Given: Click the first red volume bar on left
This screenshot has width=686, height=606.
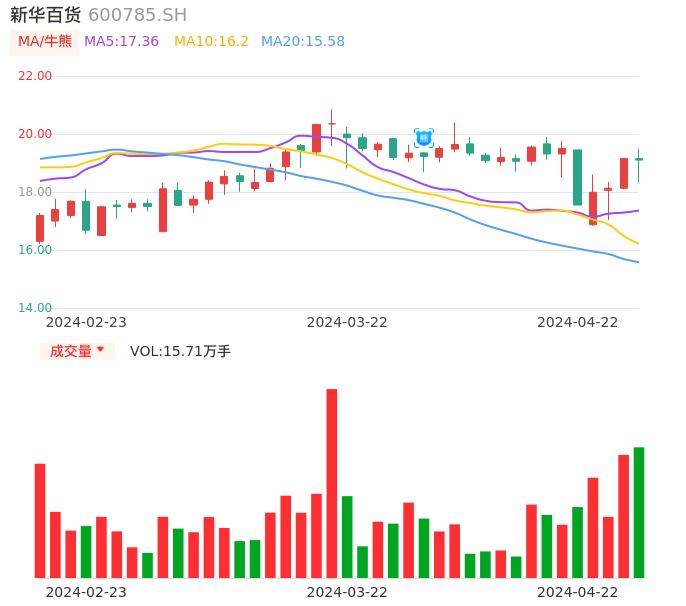Looking at the screenshot, I should pyautogui.click(x=40, y=520).
